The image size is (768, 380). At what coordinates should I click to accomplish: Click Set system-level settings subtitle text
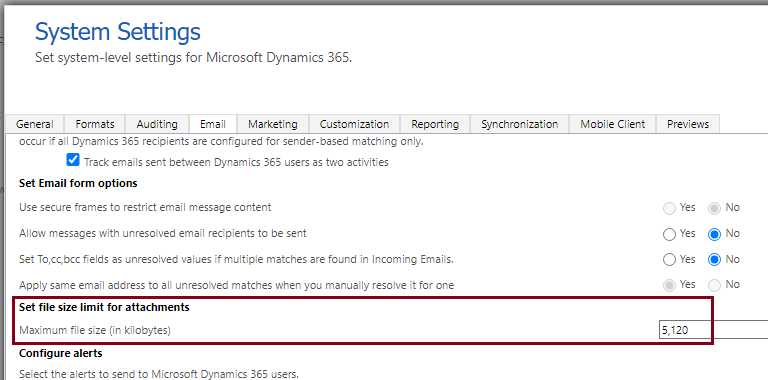(193, 58)
